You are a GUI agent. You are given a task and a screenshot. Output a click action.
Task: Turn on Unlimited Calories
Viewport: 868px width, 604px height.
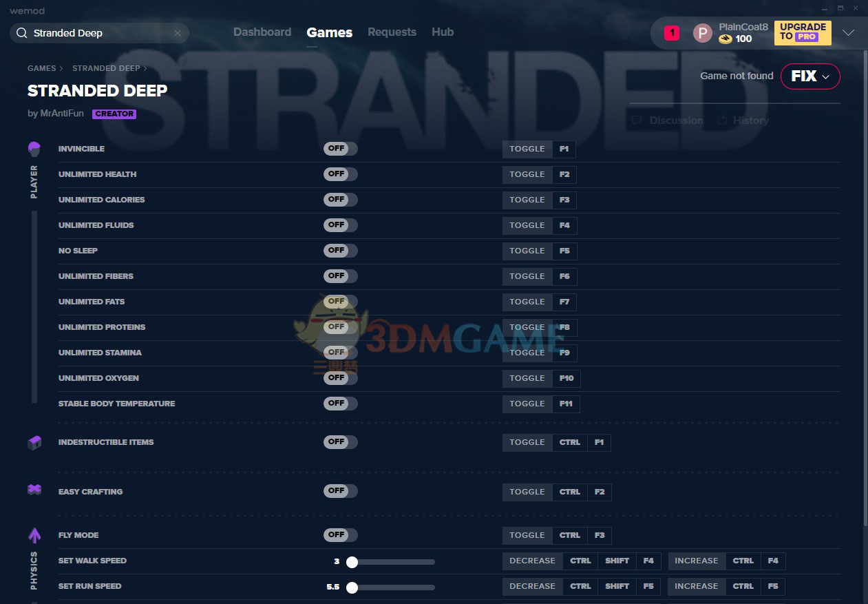point(341,200)
